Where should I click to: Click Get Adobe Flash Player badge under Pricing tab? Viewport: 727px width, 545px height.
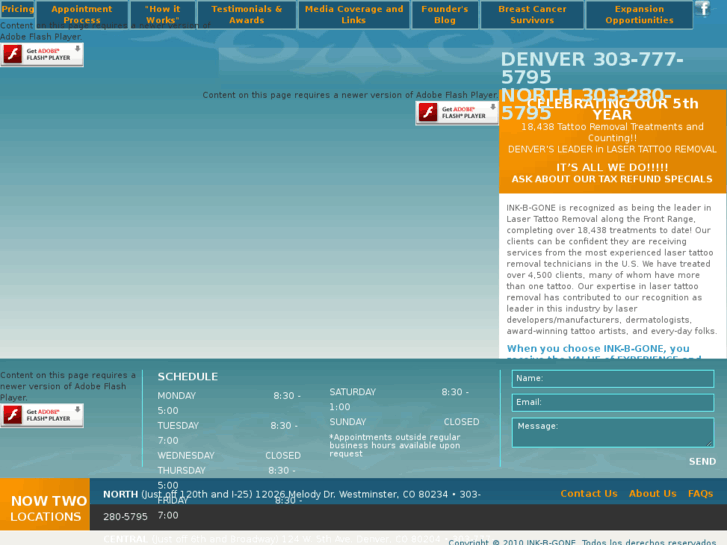click(42, 54)
